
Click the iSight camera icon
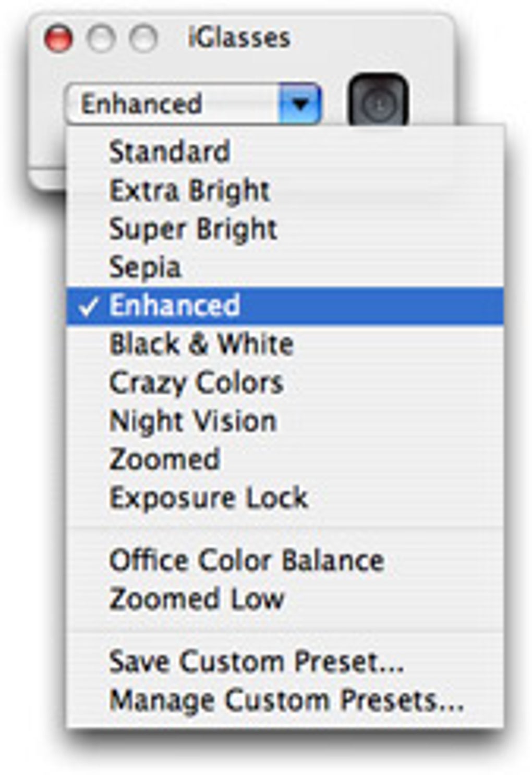[x=378, y=100]
